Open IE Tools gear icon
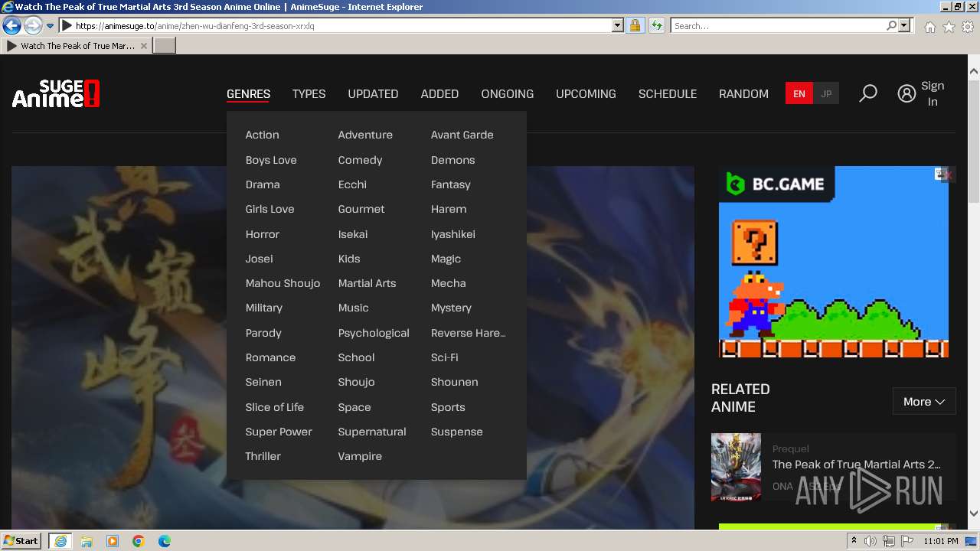Image resolution: width=980 pixels, height=551 pixels. 968,26
